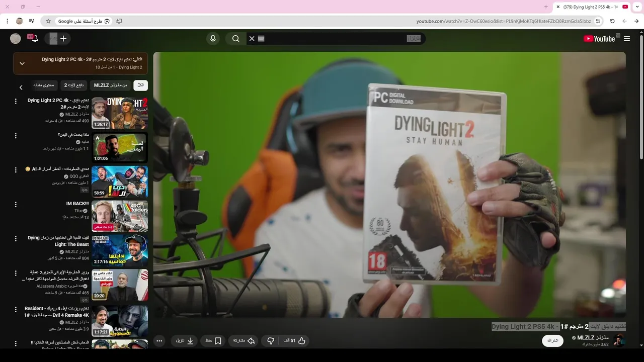Viewport: 644px width, 362px height.
Task: Clear the YouTube search box text
Action: pos(252,39)
